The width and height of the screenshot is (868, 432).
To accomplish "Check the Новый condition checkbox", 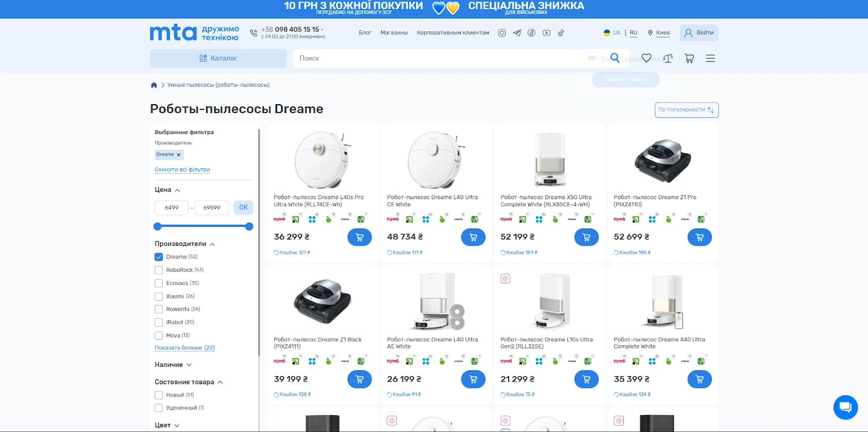I will [158, 395].
